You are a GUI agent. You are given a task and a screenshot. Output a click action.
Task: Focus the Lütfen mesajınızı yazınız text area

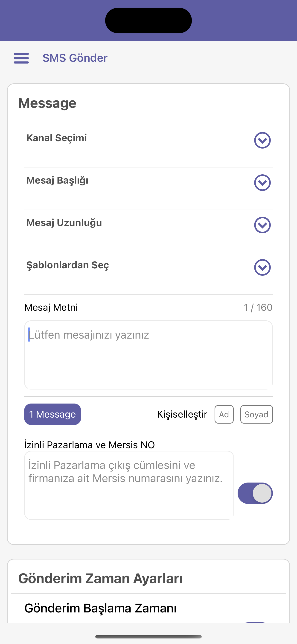tap(148, 355)
